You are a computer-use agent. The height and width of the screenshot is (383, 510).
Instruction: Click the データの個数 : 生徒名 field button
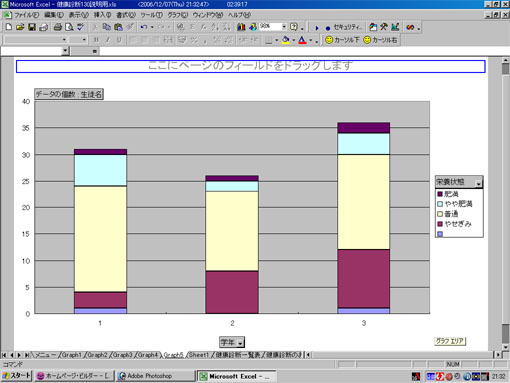click(x=69, y=94)
